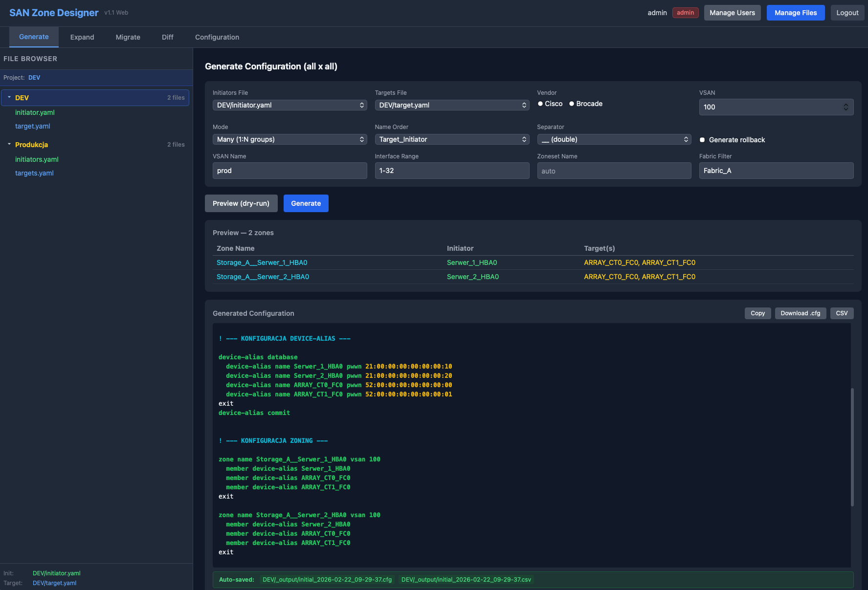Viewport: 868px width, 590px height.
Task: Switch to the Expand tab
Action: [x=82, y=37]
